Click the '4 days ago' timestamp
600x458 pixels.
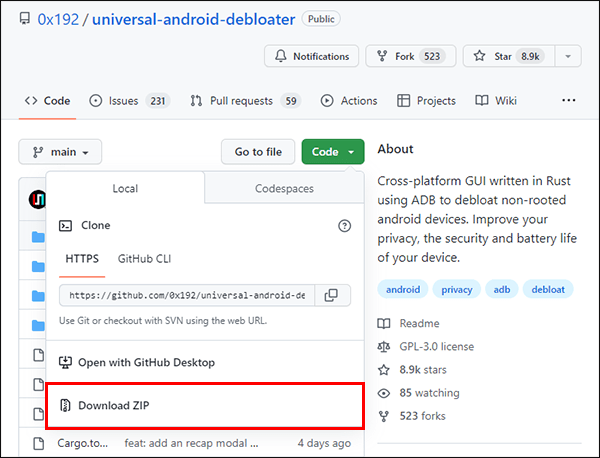coord(324,443)
